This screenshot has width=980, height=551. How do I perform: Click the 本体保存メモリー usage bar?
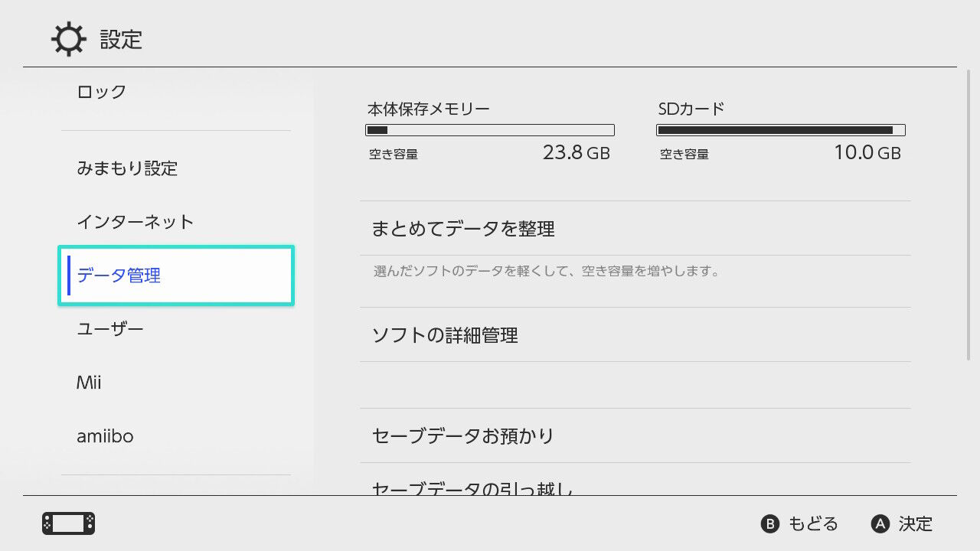[x=490, y=130]
